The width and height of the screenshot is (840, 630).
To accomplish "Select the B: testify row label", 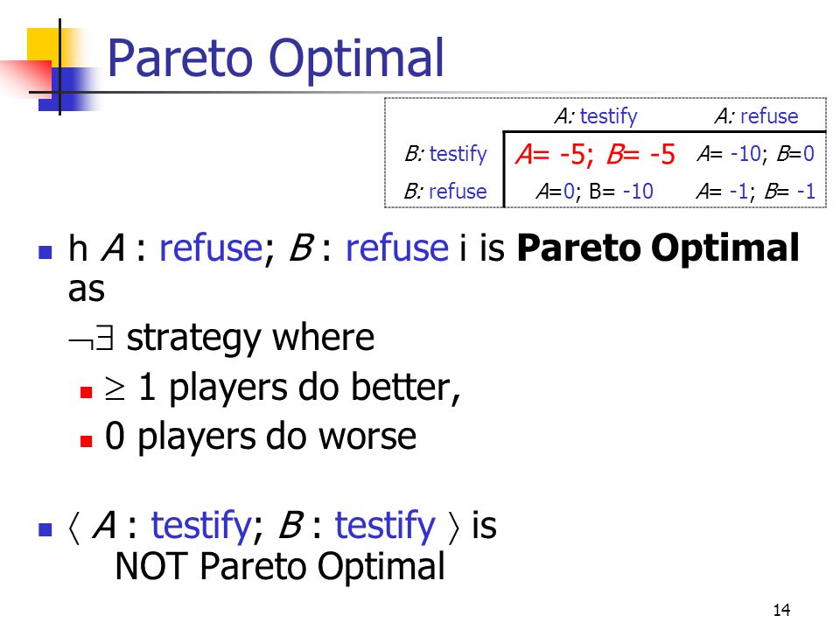I will click(x=445, y=154).
